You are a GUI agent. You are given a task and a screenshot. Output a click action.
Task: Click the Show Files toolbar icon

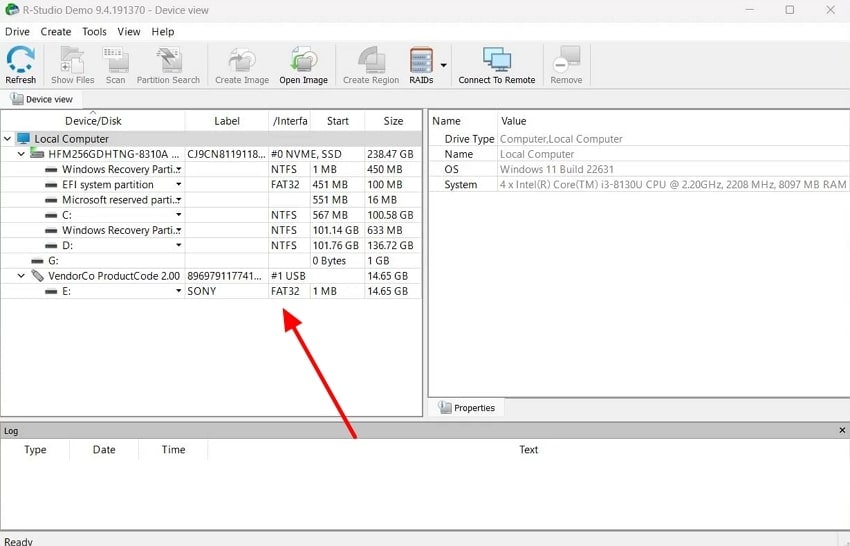coord(72,59)
